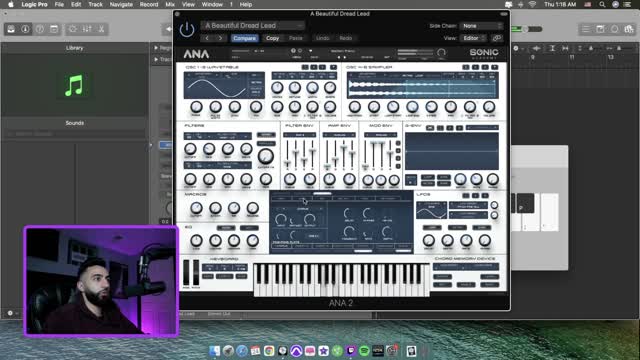Expand the Track inspector triangle
The width and height of the screenshot is (640, 360).
tap(156, 59)
